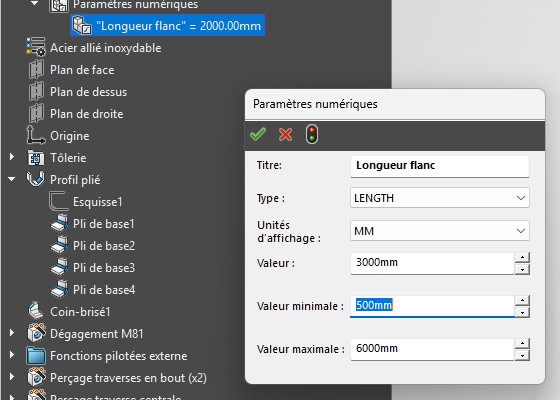The image size is (560, 400).
Task: Click the Pli de base3 bend icon
Action: pyautogui.click(x=59, y=267)
